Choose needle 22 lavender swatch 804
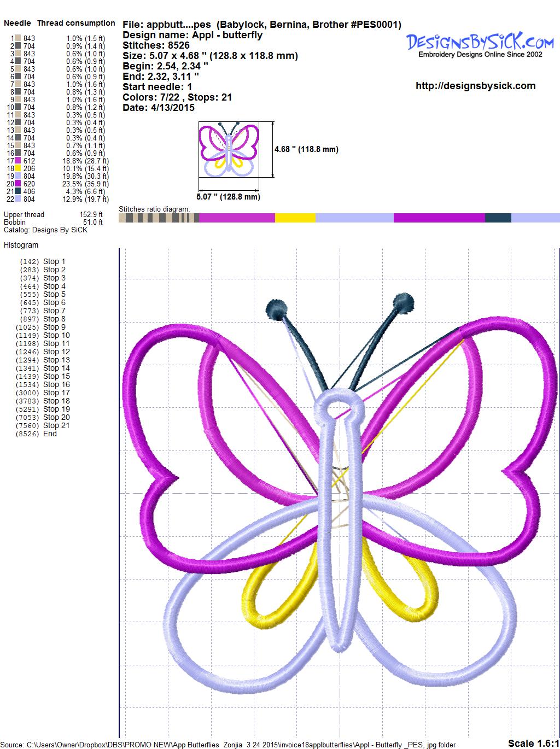The height and width of the screenshot is (749, 560). [18, 199]
